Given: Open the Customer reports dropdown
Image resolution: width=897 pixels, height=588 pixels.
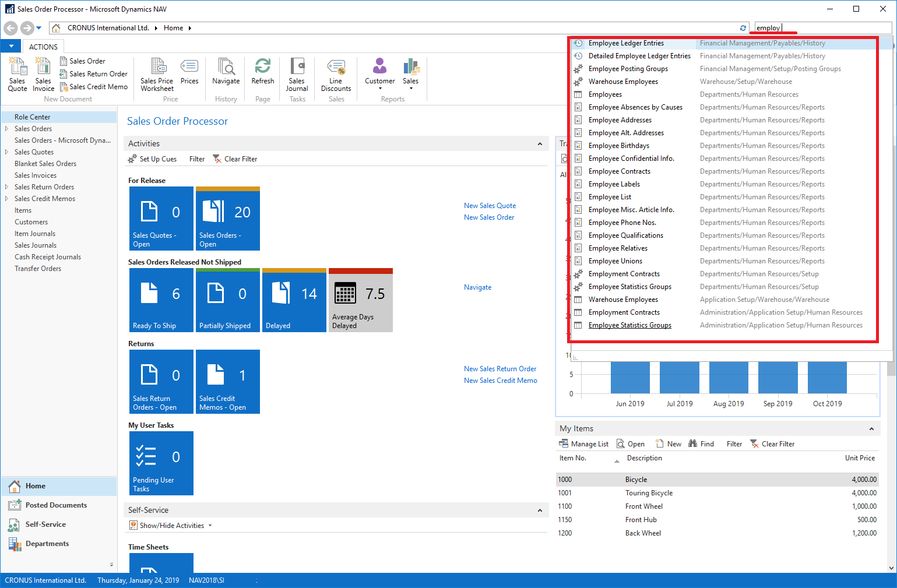Looking at the screenshot, I should pyautogui.click(x=380, y=75).
